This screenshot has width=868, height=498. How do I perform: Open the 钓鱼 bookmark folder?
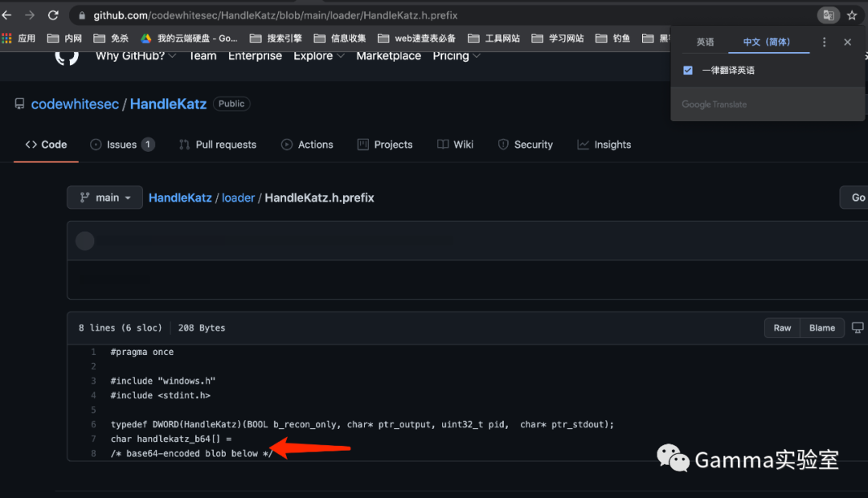tap(612, 39)
